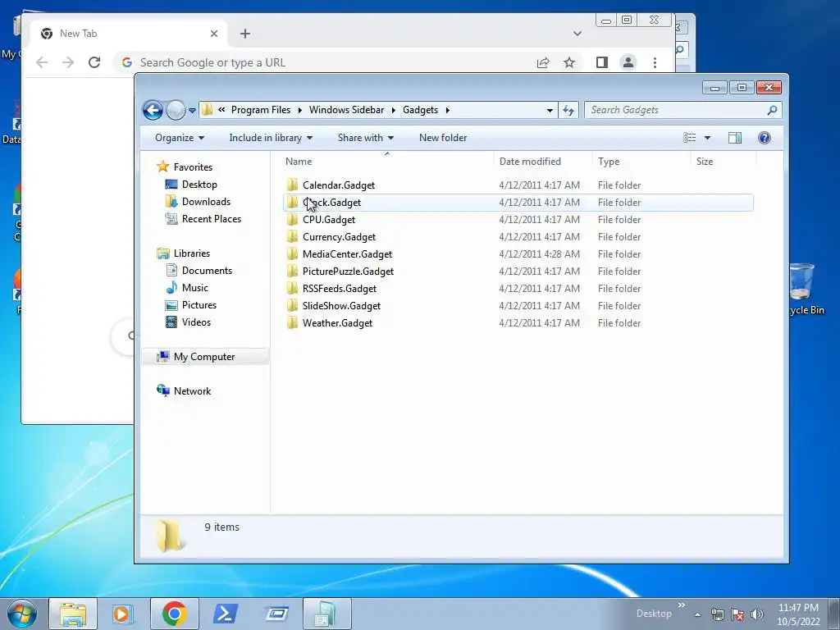Click the Explorer Help icon
The height and width of the screenshot is (630, 840).
(765, 138)
